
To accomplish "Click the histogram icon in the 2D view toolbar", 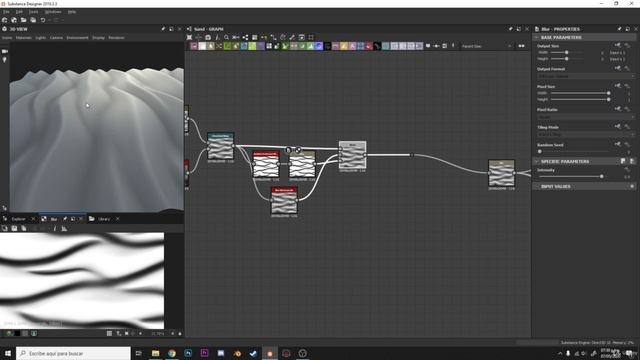I will (64, 229).
